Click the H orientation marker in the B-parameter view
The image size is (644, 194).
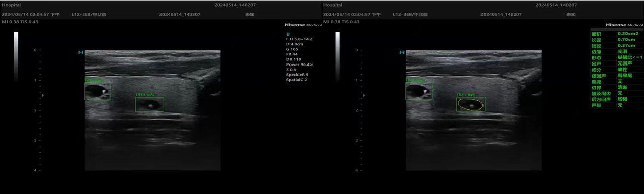(x=80, y=52)
